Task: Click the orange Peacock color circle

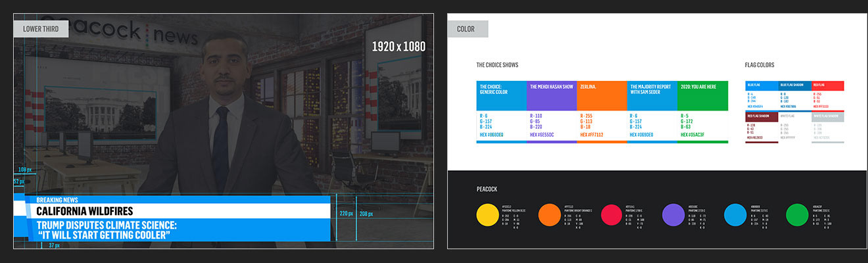Action: coord(549,215)
